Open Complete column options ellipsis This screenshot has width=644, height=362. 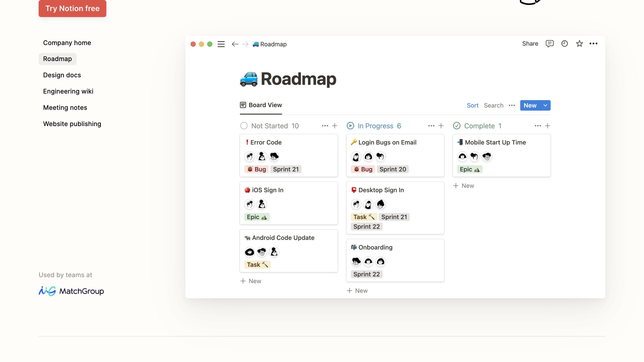[x=538, y=126]
